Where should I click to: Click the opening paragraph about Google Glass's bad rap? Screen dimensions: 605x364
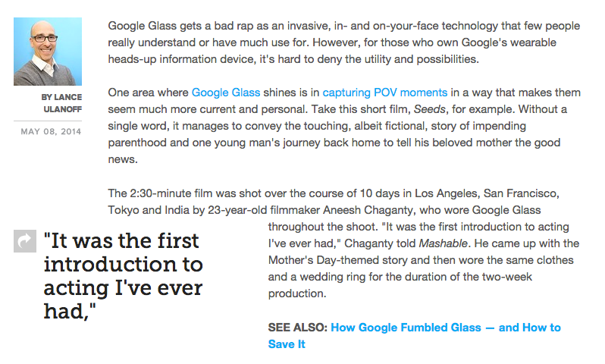[341, 42]
